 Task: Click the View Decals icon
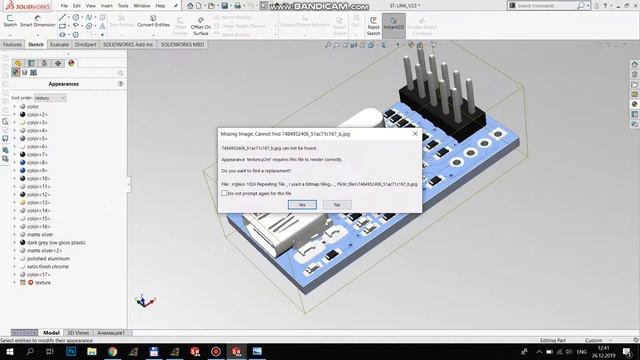click(x=24, y=73)
